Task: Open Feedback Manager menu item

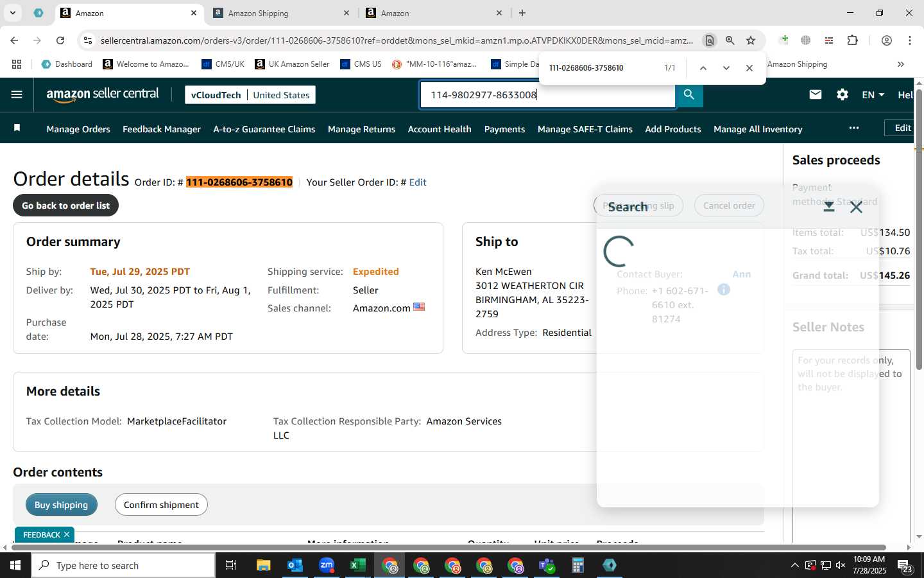Action: [x=162, y=129]
